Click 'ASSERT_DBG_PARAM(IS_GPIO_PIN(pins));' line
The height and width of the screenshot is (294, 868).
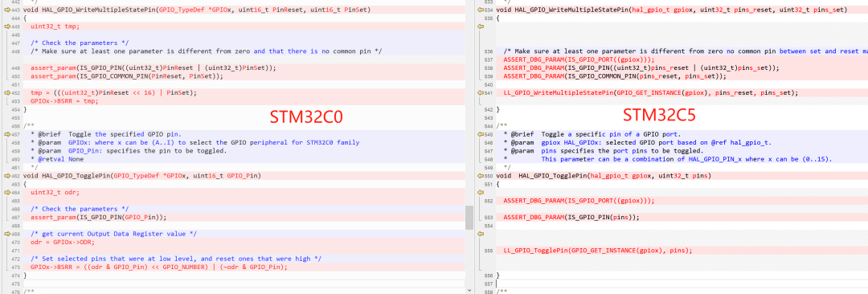click(571, 218)
